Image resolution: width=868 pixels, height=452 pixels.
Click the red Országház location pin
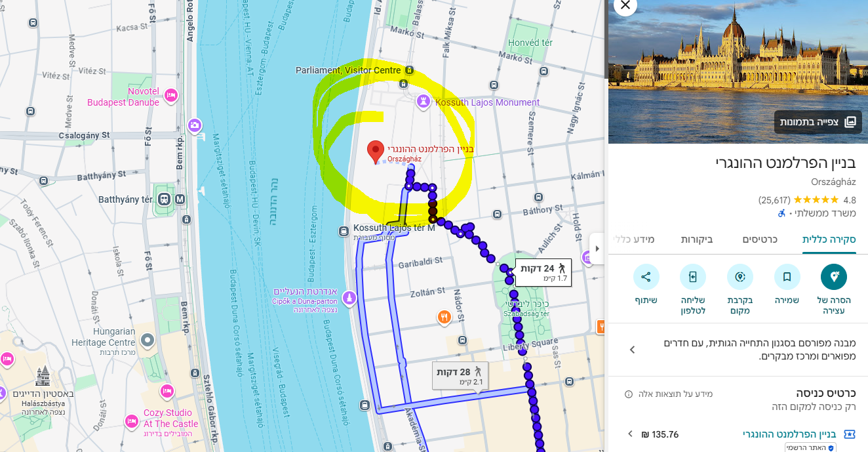[376, 152]
